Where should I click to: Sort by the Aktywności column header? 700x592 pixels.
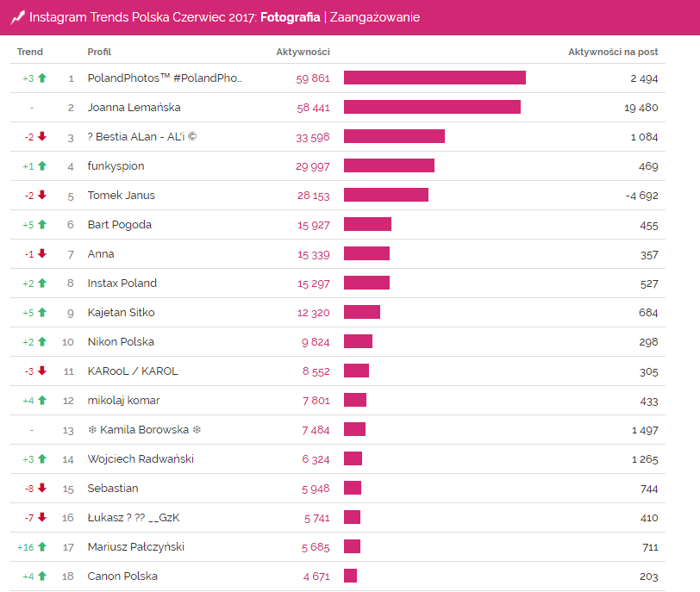click(303, 52)
